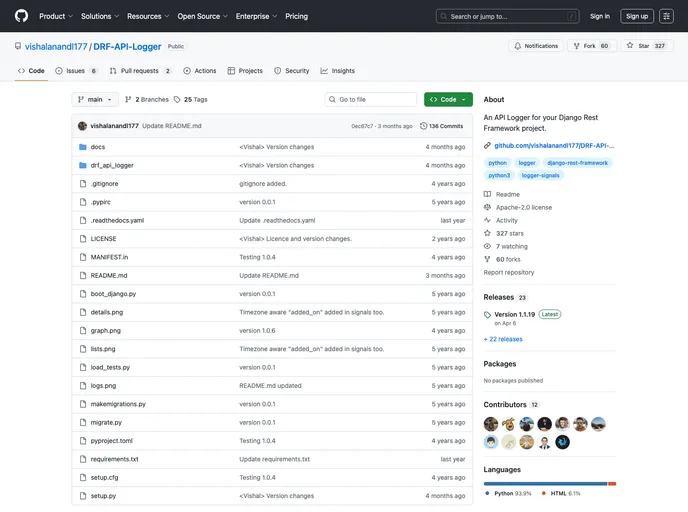
Task: Click the Report repository link
Action: point(509,272)
